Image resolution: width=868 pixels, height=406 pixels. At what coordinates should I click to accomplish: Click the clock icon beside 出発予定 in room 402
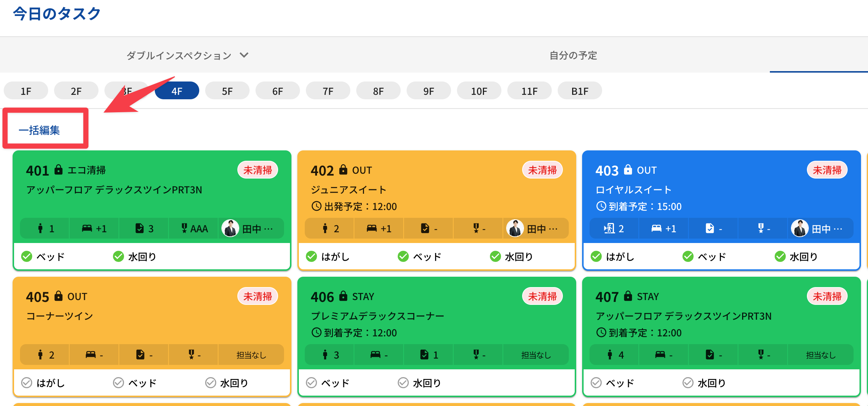(316, 206)
